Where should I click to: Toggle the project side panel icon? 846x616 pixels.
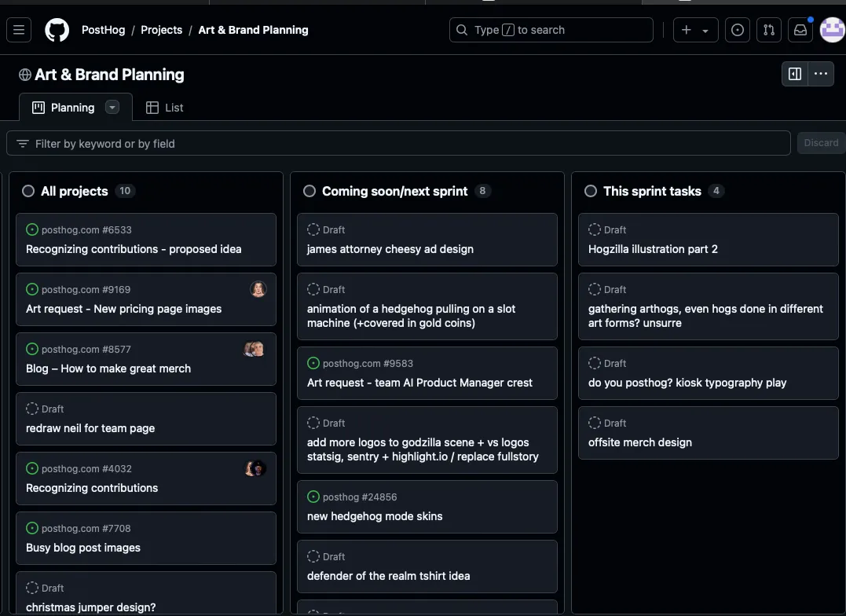pyautogui.click(x=795, y=74)
